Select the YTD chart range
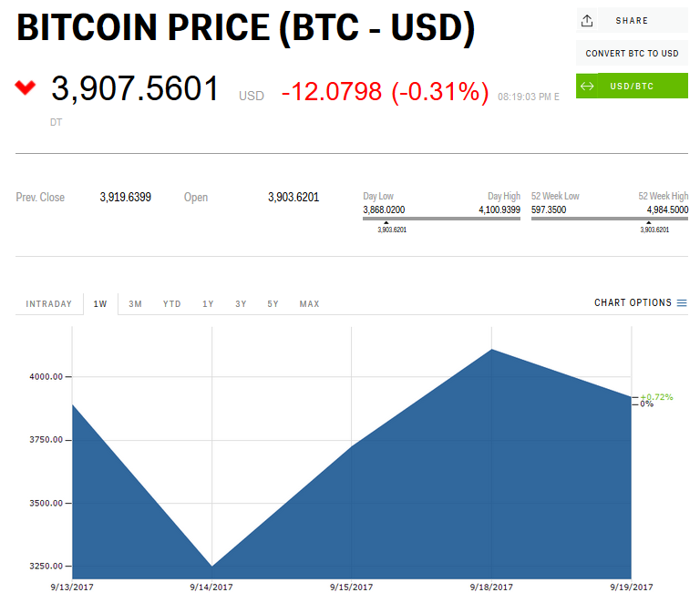700x613 pixels. tap(172, 304)
